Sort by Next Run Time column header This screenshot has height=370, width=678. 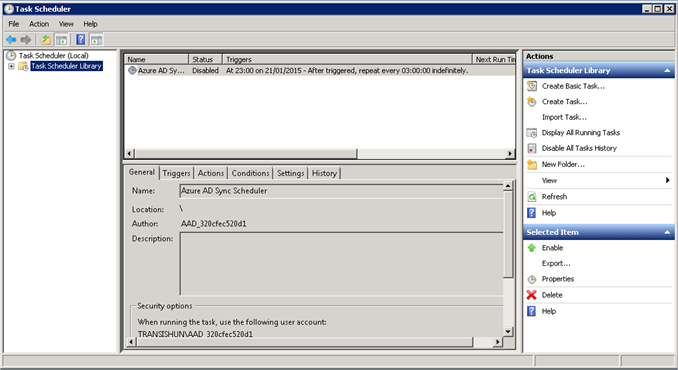(494, 59)
